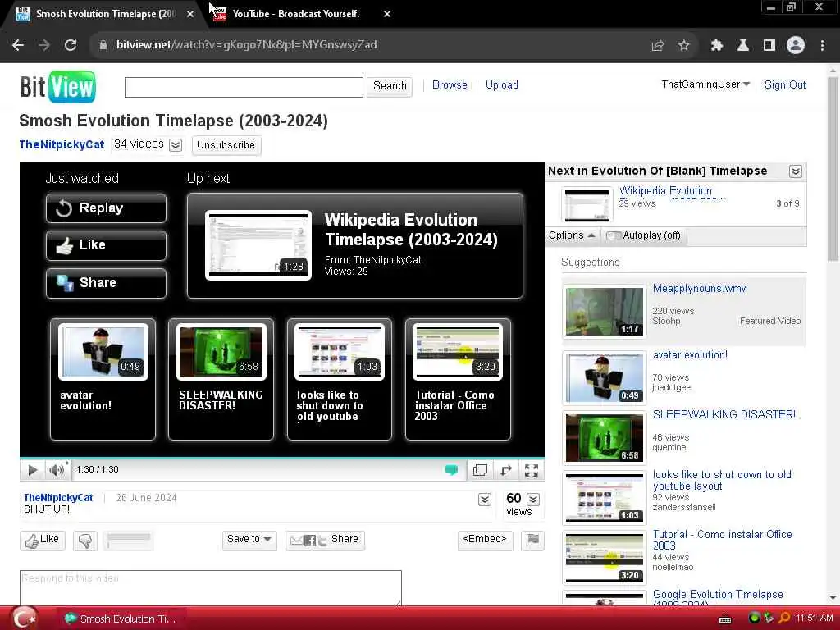840x630 pixels.
Task: Expand the view count statistics arrow
Action: click(533, 500)
